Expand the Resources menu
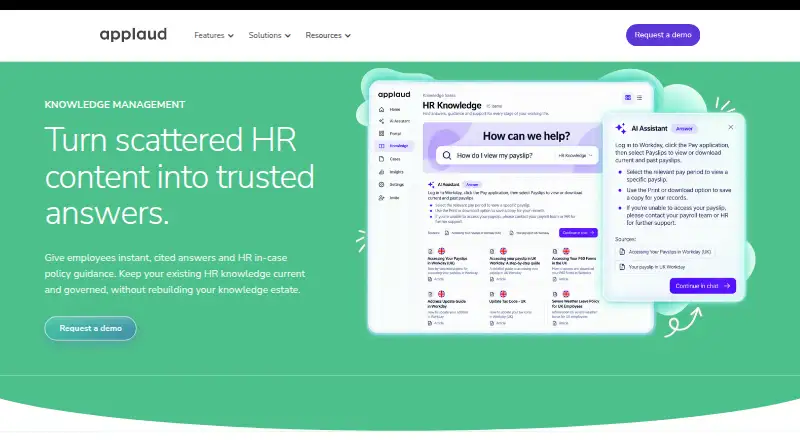The height and width of the screenshot is (440, 800). [328, 35]
